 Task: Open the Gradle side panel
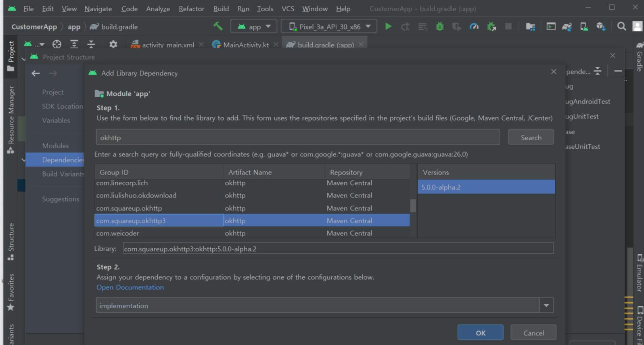pos(639,56)
